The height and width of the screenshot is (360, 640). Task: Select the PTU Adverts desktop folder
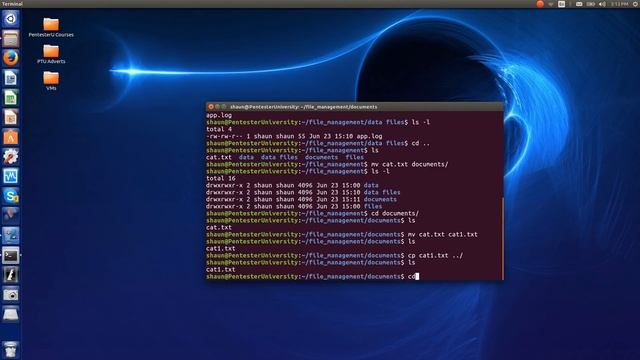[51, 54]
